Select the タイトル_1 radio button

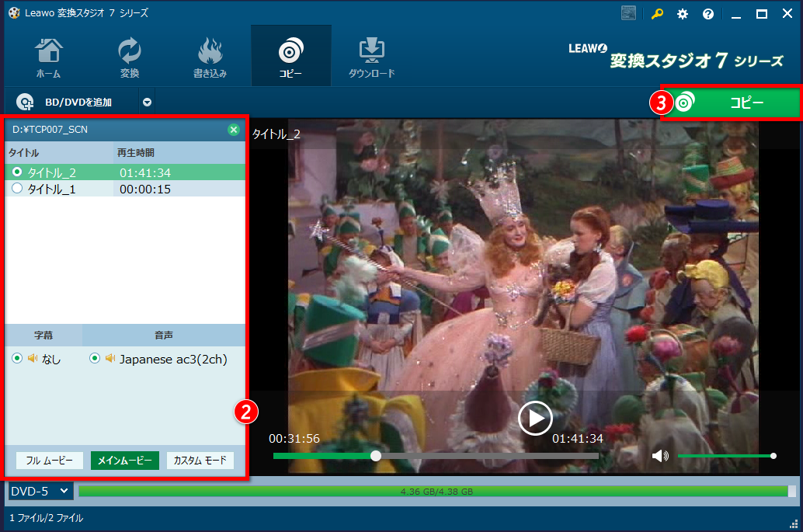pyautogui.click(x=17, y=189)
